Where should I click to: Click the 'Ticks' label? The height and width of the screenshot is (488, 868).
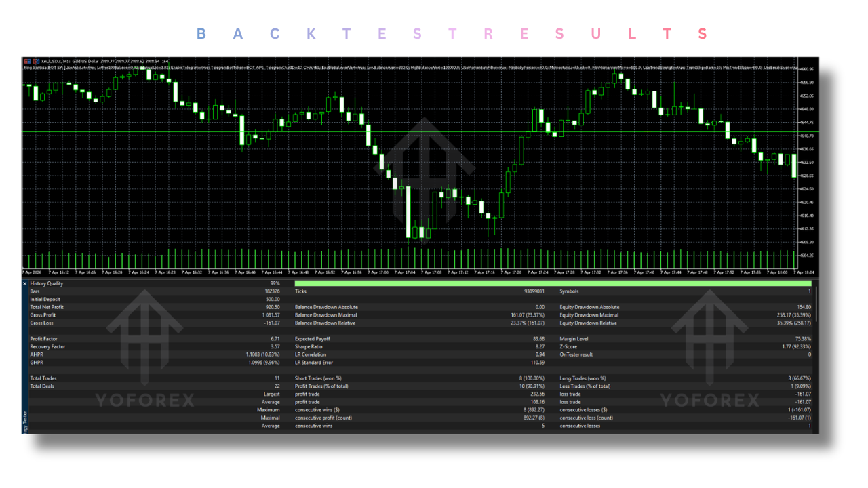point(301,291)
